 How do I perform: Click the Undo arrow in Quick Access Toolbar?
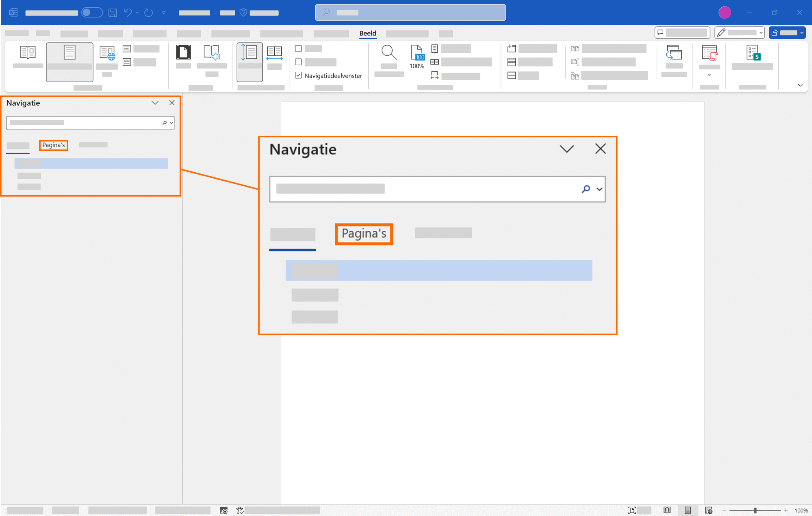pyautogui.click(x=128, y=12)
